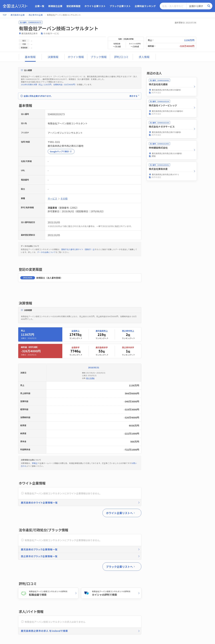The height and width of the screenshot is (644, 215).
Task: Click the サービス industry link
Action: tap(52, 198)
